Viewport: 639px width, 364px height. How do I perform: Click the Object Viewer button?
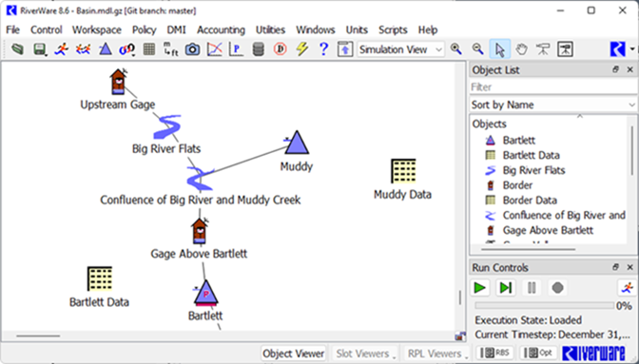tap(294, 354)
